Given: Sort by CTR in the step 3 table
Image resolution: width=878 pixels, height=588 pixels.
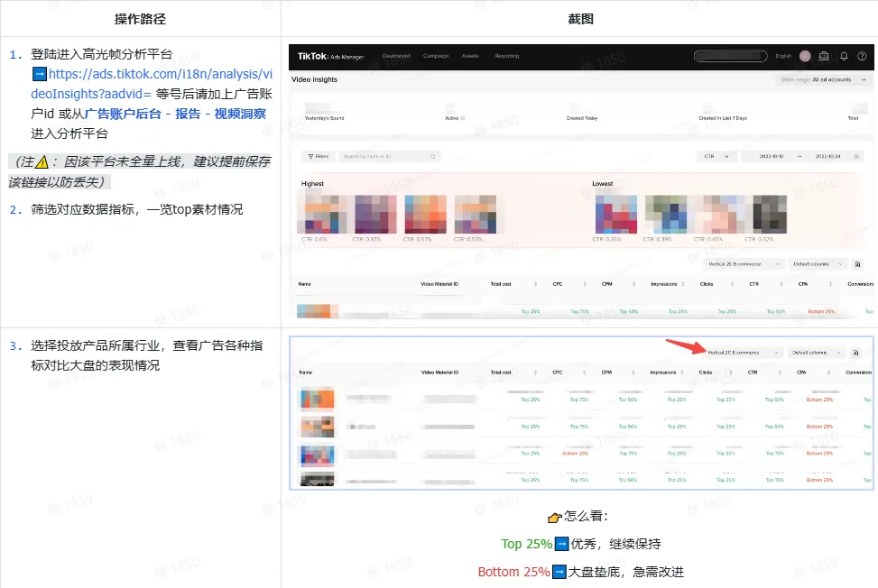Looking at the screenshot, I should pyautogui.click(x=780, y=372).
